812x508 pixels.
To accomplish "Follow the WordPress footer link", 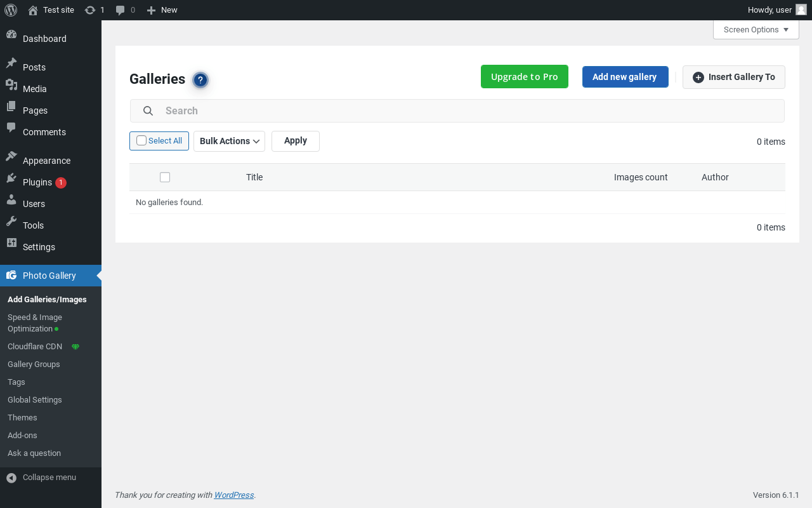I will coord(234,495).
